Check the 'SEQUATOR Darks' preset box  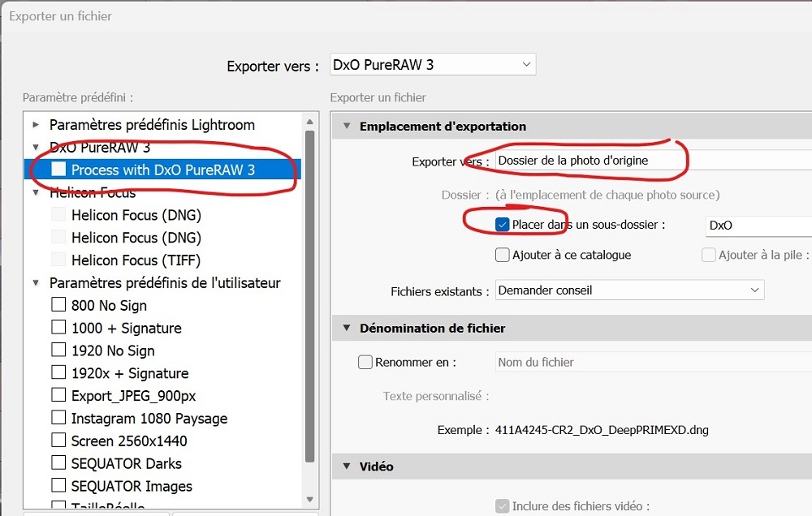point(58,463)
